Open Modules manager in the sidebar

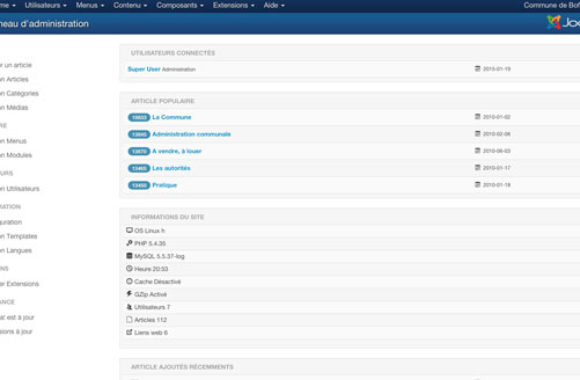(16, 155)
